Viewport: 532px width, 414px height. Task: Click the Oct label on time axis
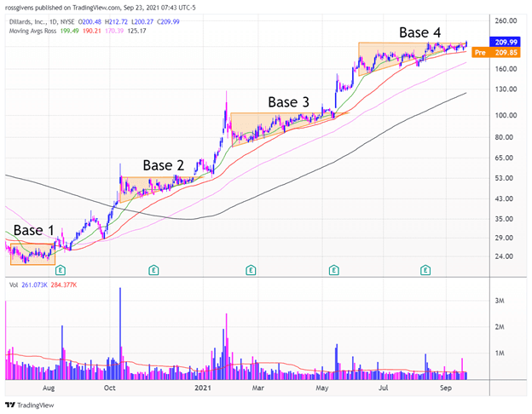110,388
